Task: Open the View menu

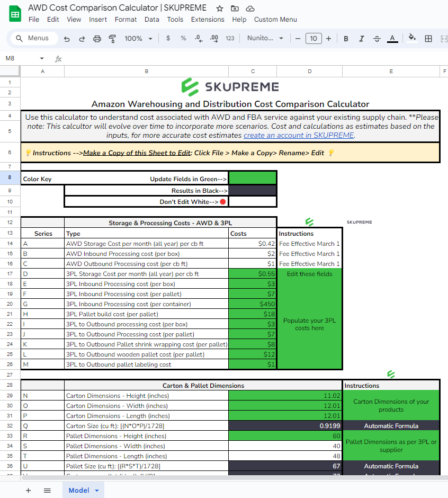Action: pos(74,20)
